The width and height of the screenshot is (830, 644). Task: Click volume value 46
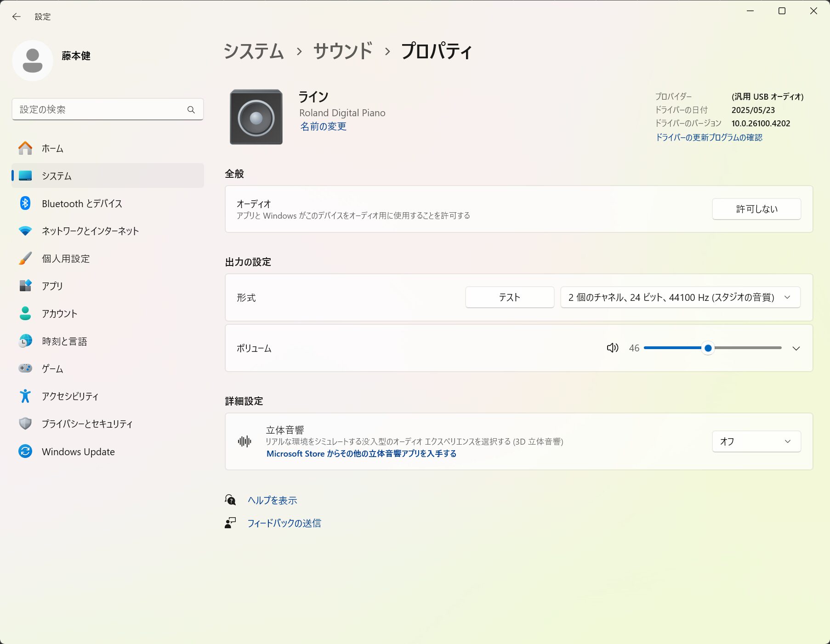[634, 348]
